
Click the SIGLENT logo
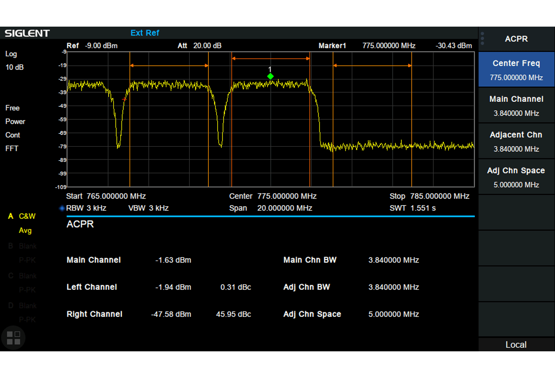27,33
